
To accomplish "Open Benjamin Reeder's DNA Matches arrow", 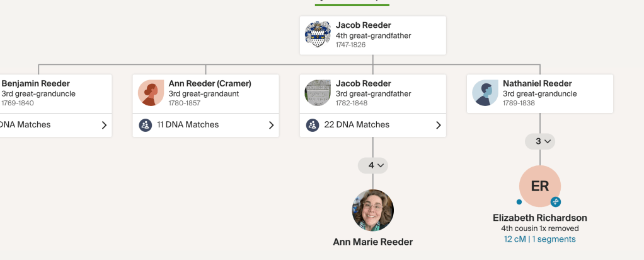I will point(104,125).
